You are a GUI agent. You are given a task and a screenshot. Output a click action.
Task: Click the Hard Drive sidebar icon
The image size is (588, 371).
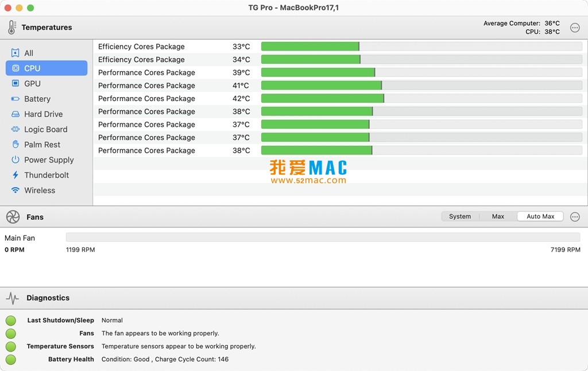pyautogui.click(x=16, y=114)
